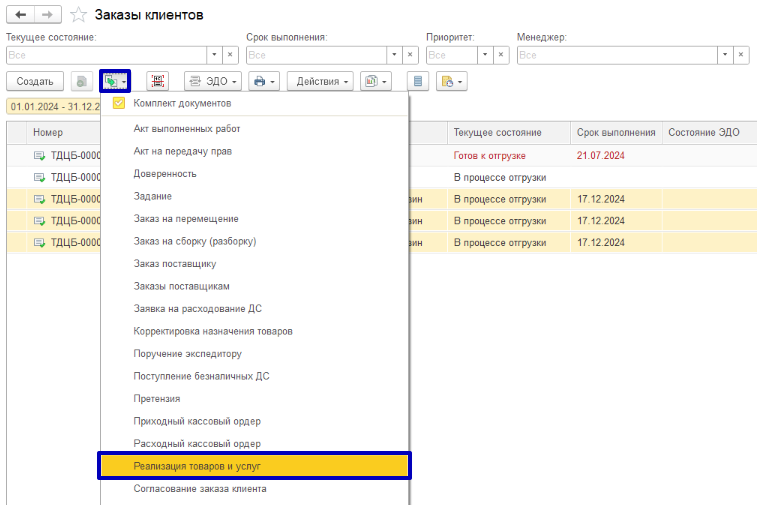Click the back navigation arrow

21,15
